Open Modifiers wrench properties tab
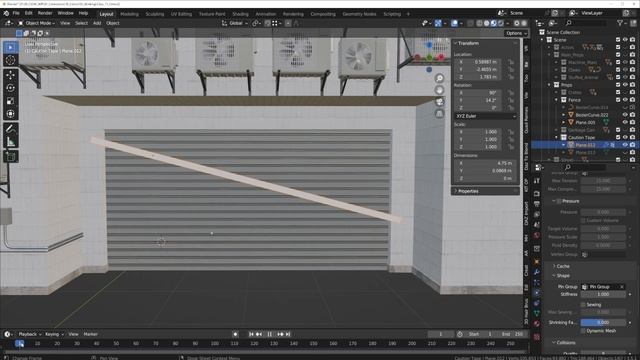 [537, 272]
